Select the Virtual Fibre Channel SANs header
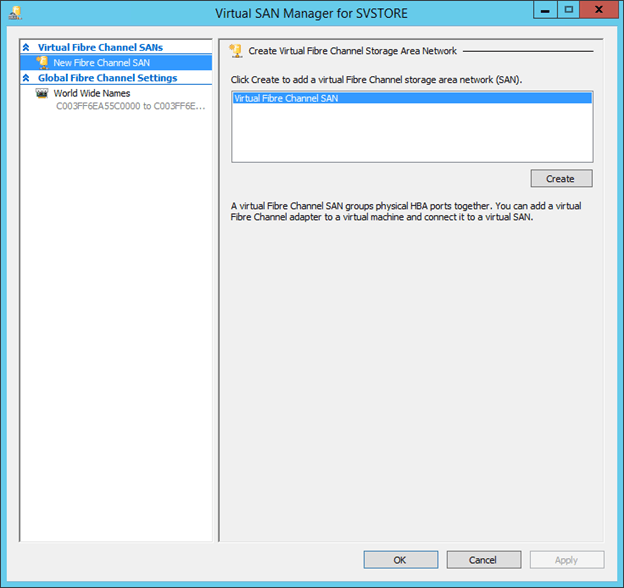 (x=100, y=47)
